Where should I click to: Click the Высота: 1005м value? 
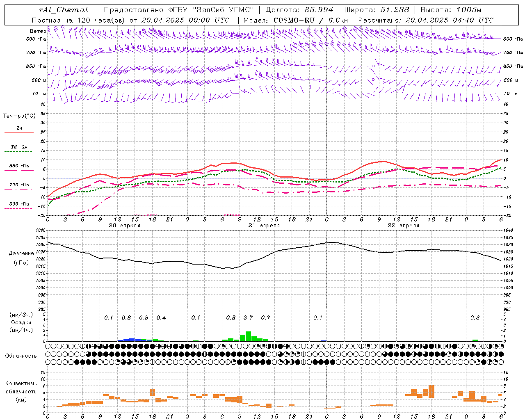pyautogui.click(x=451, y=10)
